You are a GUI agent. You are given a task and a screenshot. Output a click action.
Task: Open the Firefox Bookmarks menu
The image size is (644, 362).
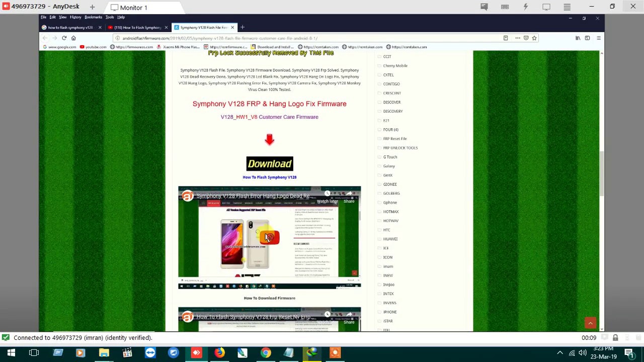(93, 17)
